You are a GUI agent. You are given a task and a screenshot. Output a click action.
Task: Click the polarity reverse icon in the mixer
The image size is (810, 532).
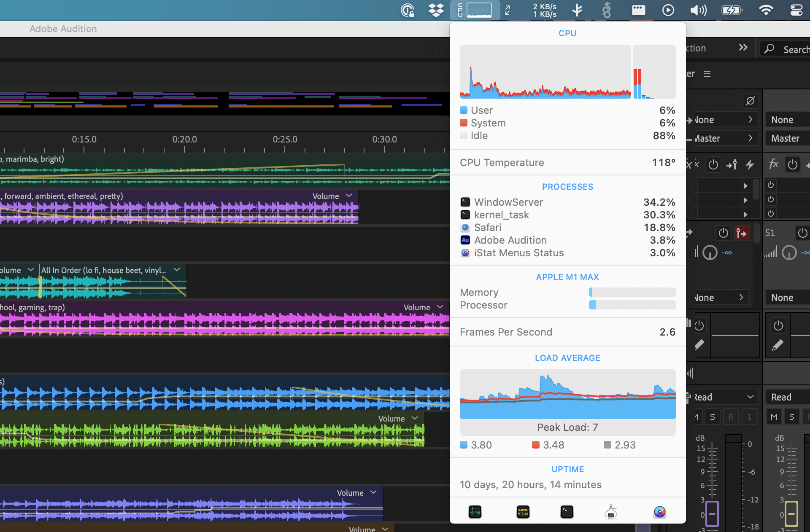coord(750,101)
